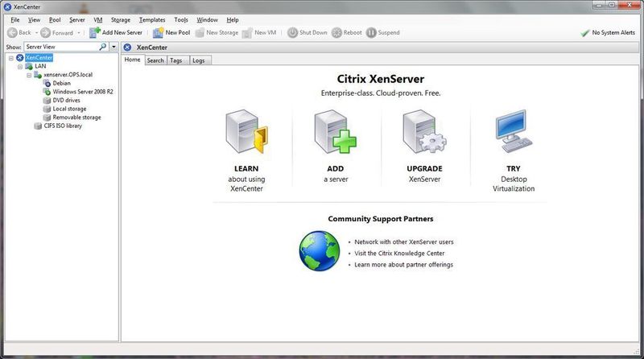644x359 pixels.
Task: Click the Windows Server 2008 R2 VM icon
Action: point(47,92)
